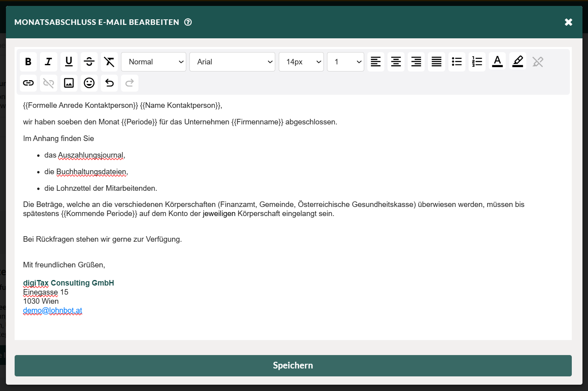Screen dimensions: 588x391
Task: Insert a hyperlink
Action: click(28, 83)
